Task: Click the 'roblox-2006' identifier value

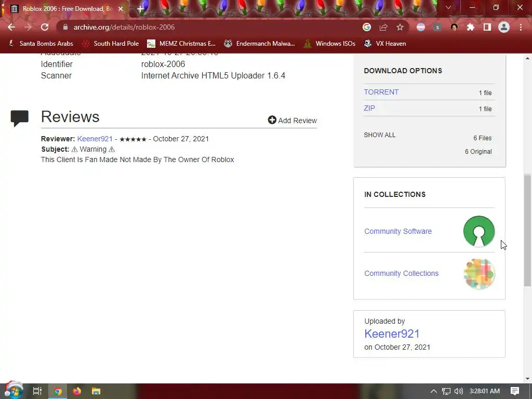Action: (x=163, y=64)
